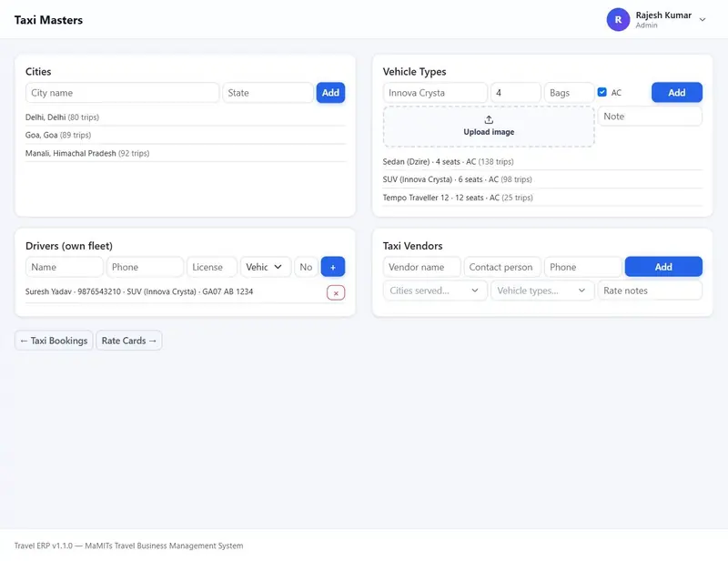Click the vehicle Note field
Viewport: 728px width, 561px height.
650,117
